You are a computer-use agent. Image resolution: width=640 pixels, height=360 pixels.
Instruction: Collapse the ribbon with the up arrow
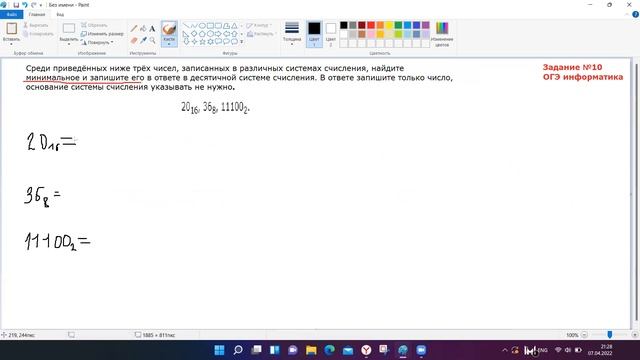coord(627,14)
